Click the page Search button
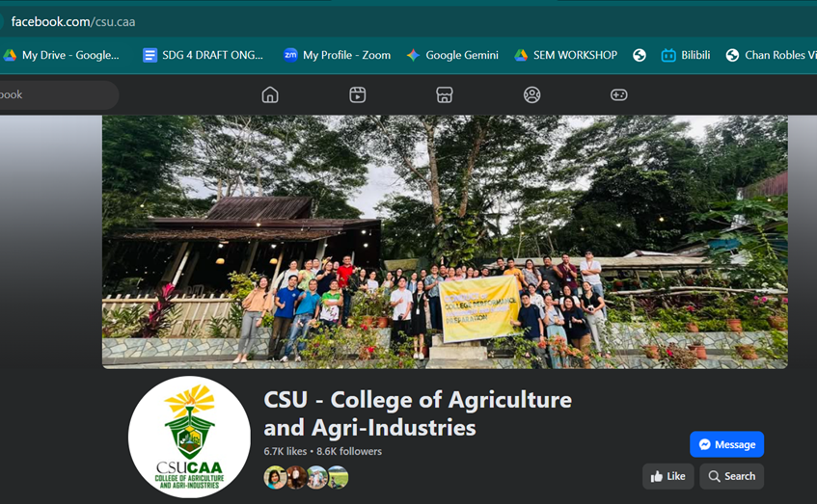This screenshot has width=817, height=504. [731, 476]
